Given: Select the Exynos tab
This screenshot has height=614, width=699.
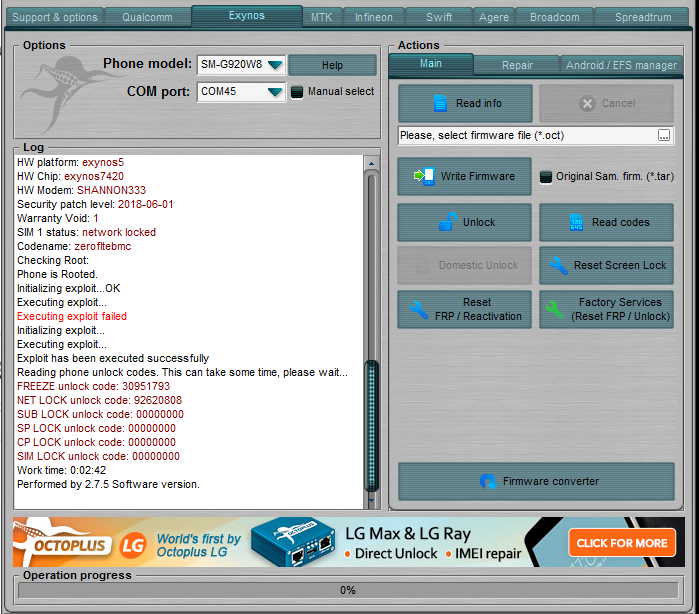Looking at the screenshot, I should click(247, 16).
